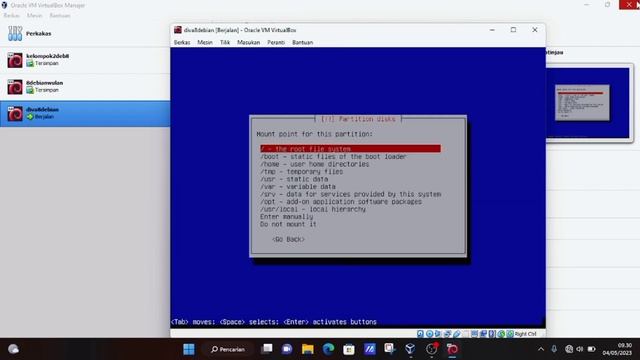640x360 pixels.
Task: Open the Masukan menu in VM window
Action: point(249,42)
